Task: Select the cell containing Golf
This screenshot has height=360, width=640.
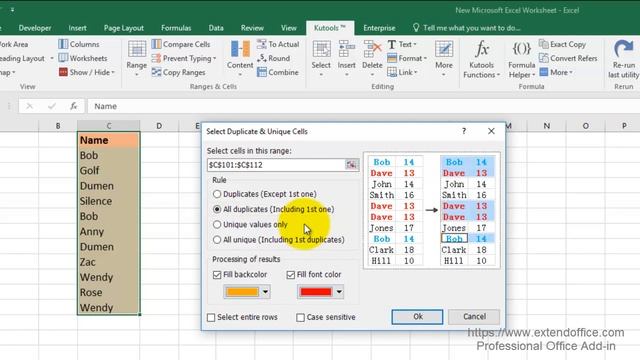Action: click(109, 171)
